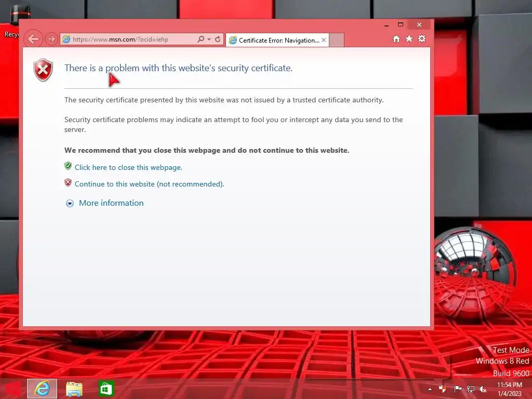Click 'Click here to close this webpage' link
Image resolution: width=532 pixels, height=399 pixels.
tap(129, 167)
